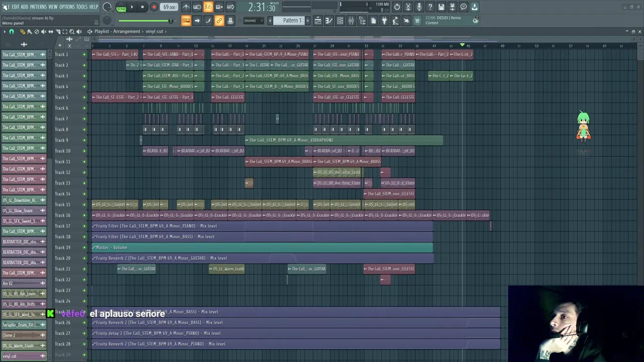
Task: Open the piano roll icon
Action: (x=329, y=21)
